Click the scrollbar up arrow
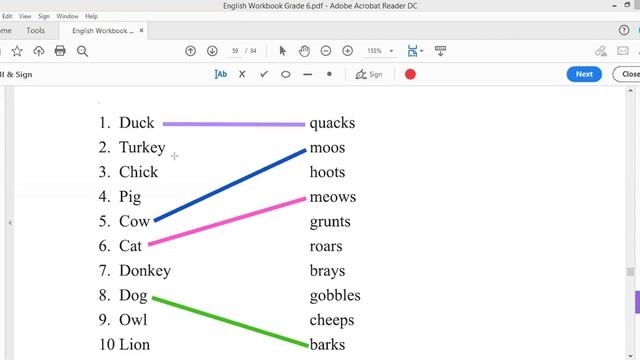Viewport: 640px width, 360px height. click(631, 91)
